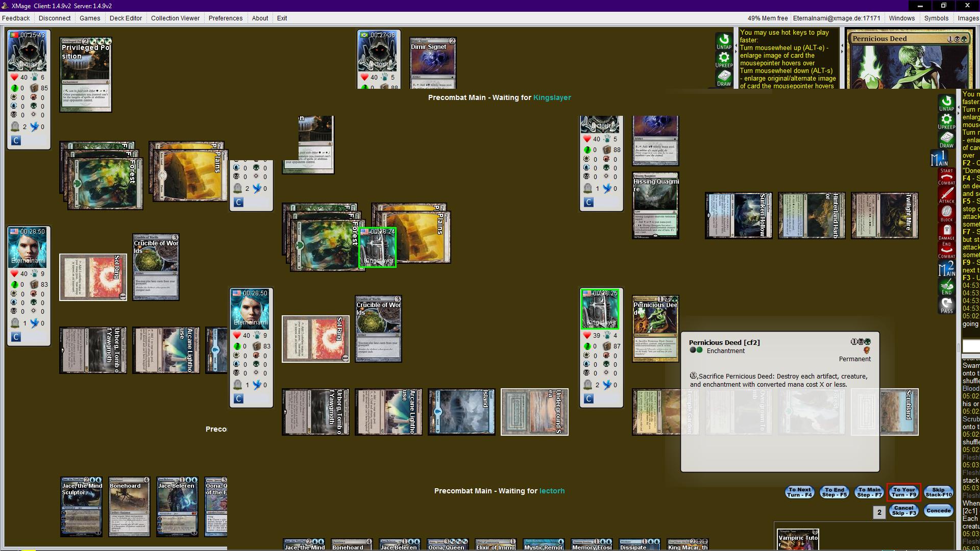Click the Start Combat phase icon
The image size is (980, 551).
946,177
